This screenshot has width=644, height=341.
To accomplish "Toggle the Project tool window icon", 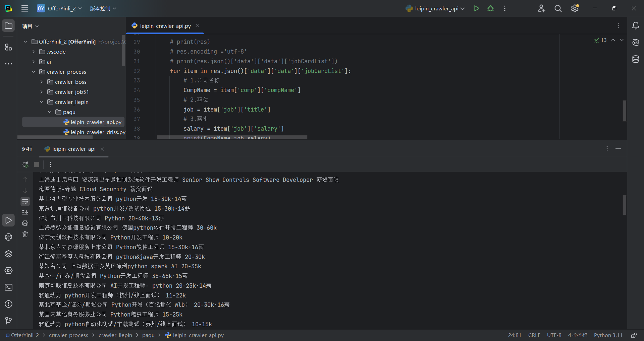I will click(x=8, y=26).
